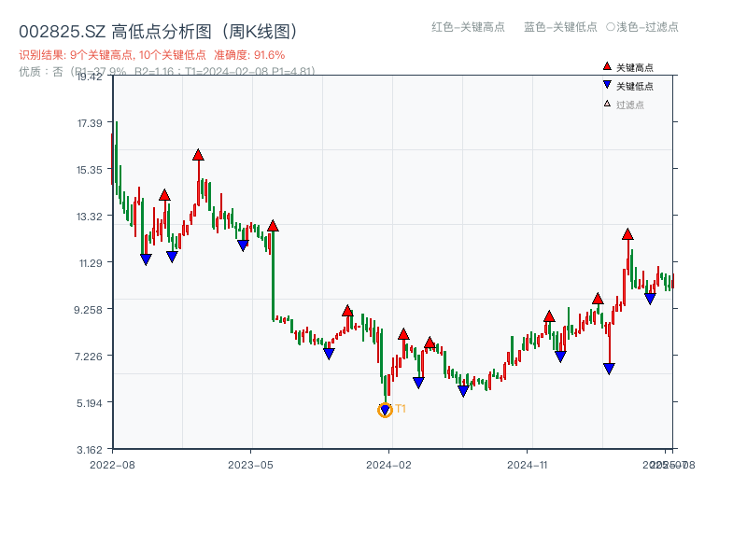Toggle the 关键低点 legend label

(x=635, y=86)
